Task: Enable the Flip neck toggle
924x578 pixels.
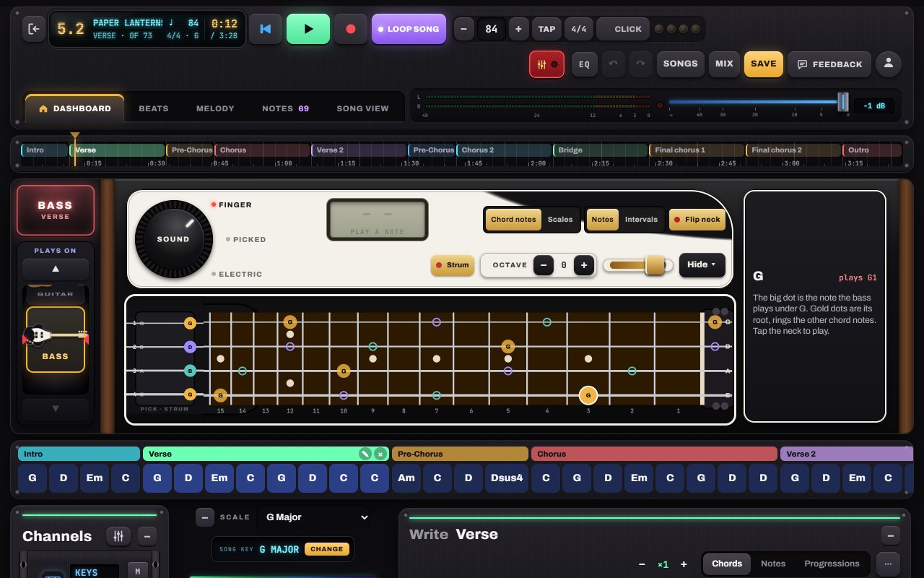Action: click(x=697, y=220)
